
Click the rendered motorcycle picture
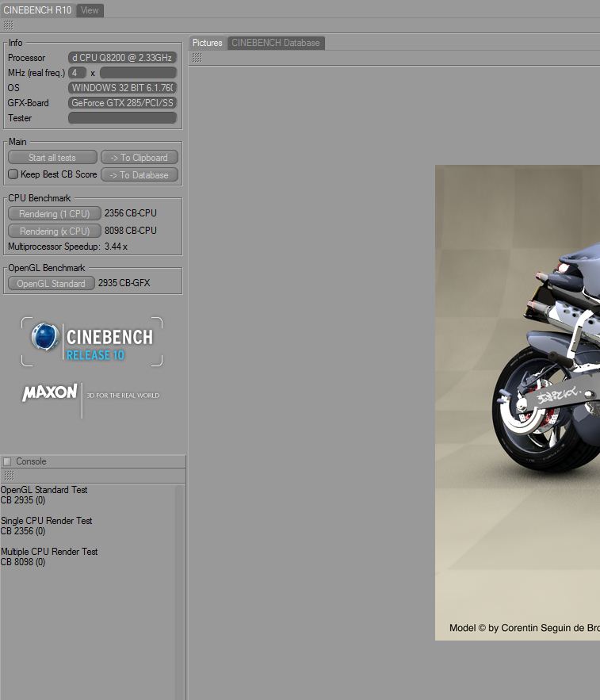518,403
